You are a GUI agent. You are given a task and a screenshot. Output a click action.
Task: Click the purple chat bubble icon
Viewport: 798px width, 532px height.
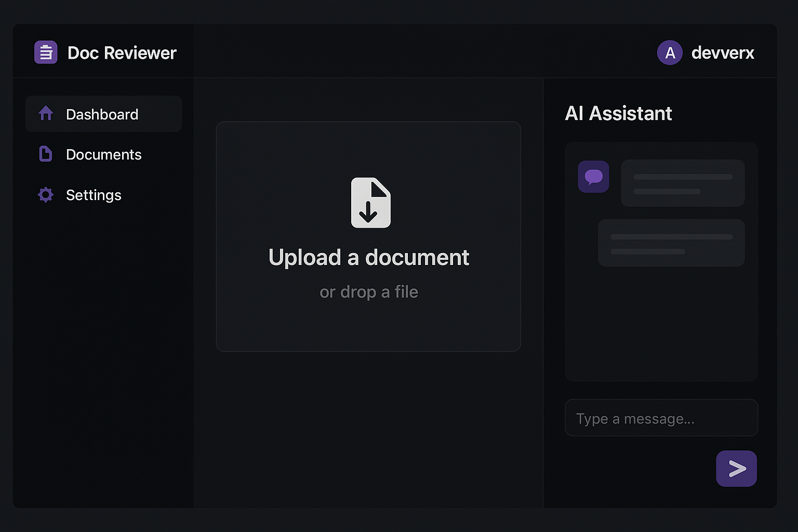[593, 177]
